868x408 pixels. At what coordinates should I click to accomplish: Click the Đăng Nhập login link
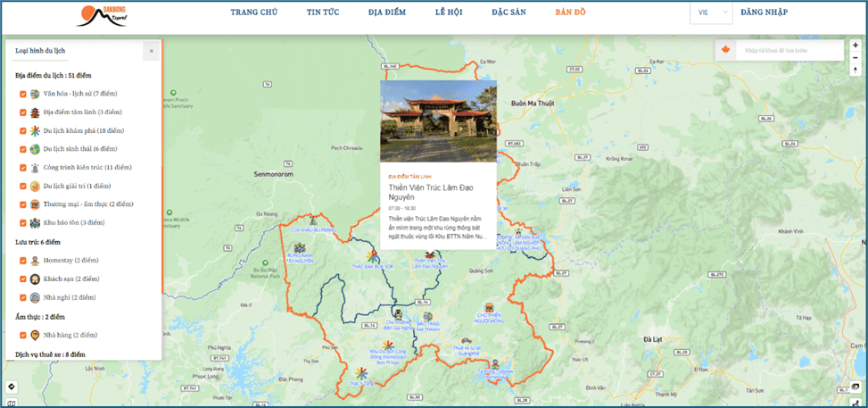(x=764, y=12)
